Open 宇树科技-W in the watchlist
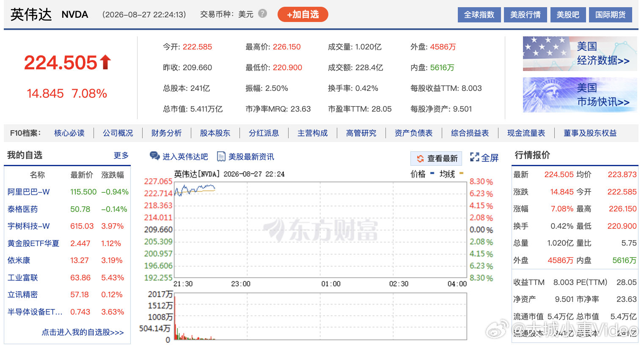The image size is (644, 345). 29,226
